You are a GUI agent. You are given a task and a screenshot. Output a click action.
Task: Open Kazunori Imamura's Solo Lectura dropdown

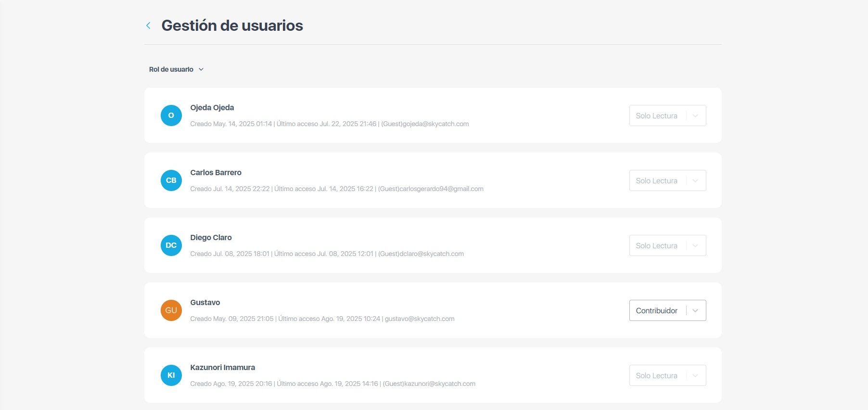pyautogui.click(x=667, y=375)
